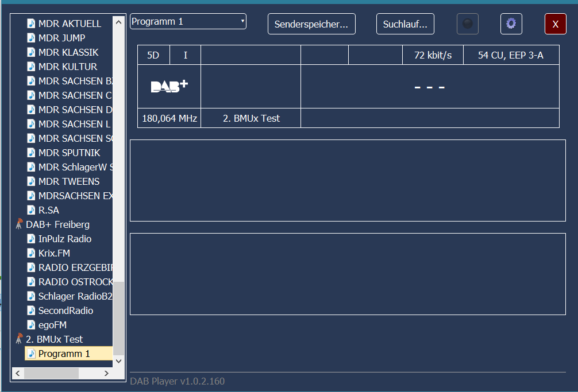
Task: Click the note icon beside Krix.FM
Action: coord(32,253)
